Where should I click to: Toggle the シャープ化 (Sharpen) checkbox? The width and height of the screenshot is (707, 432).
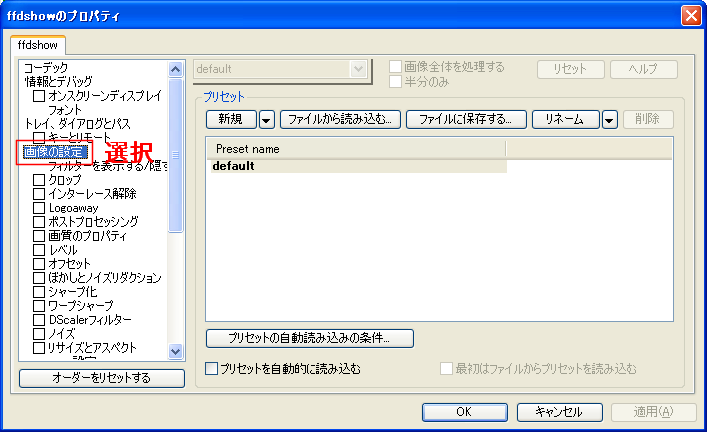pos(39,292)
